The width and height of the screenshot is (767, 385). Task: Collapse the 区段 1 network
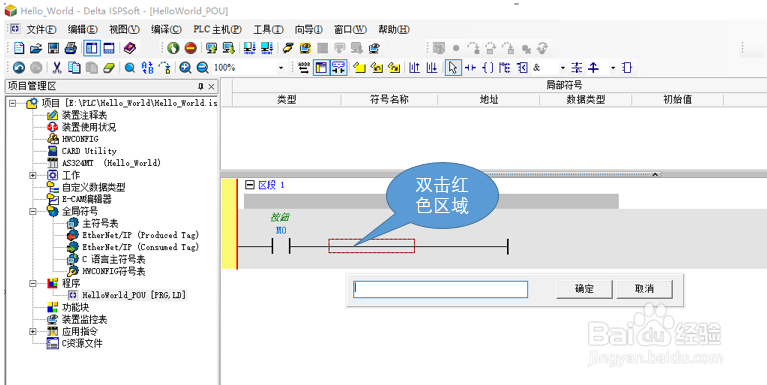pyautogui.click(x=249, y=185)
